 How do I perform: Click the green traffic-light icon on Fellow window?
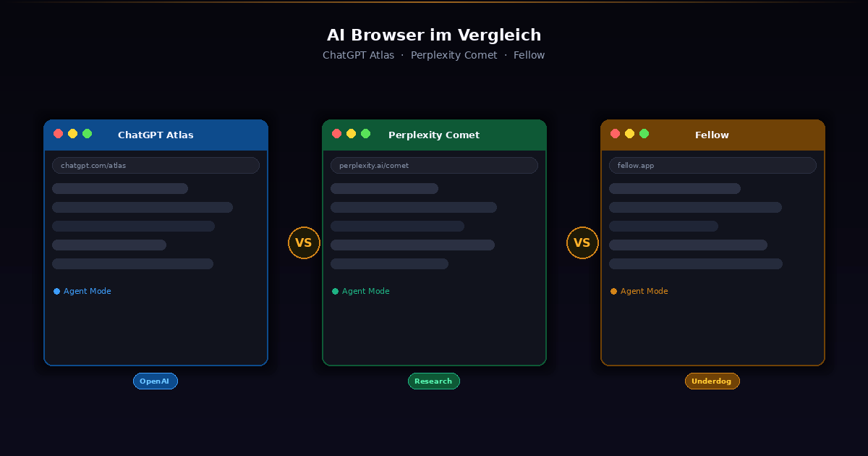(644, 133)
